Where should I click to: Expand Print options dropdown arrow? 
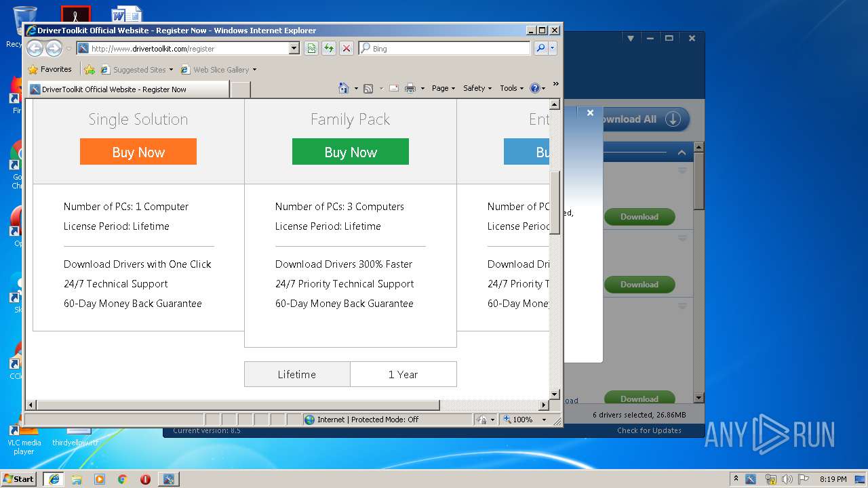point(422,88)
